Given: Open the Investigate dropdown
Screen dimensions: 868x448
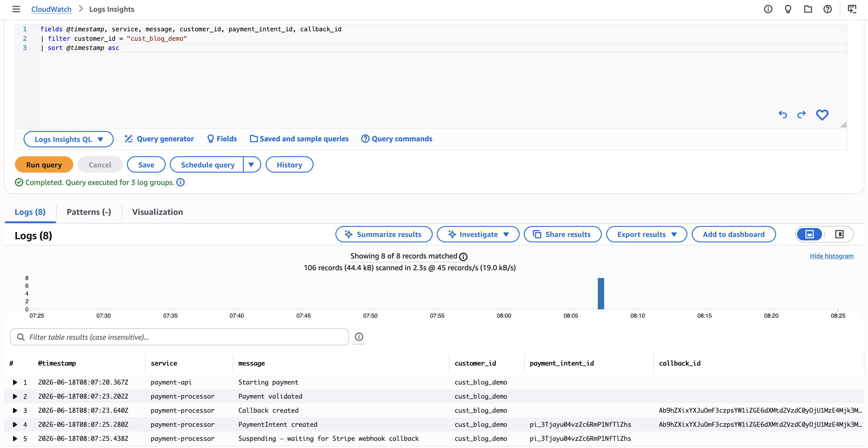Looking at the screenshot, I should click(x=478, y=234).
